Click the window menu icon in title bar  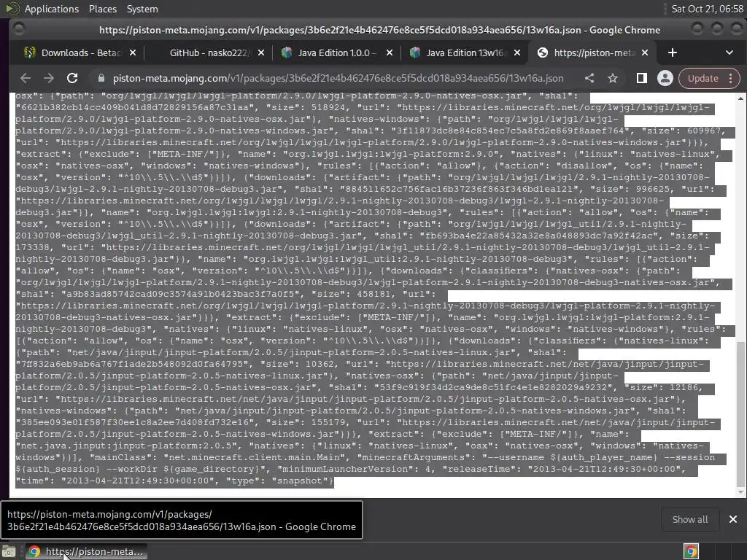[x=19, y=29]
